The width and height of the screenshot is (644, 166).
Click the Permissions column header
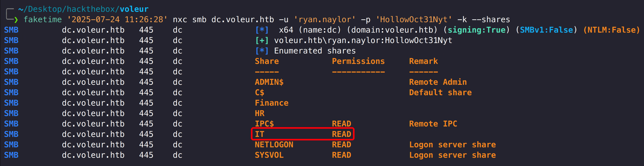358,61
